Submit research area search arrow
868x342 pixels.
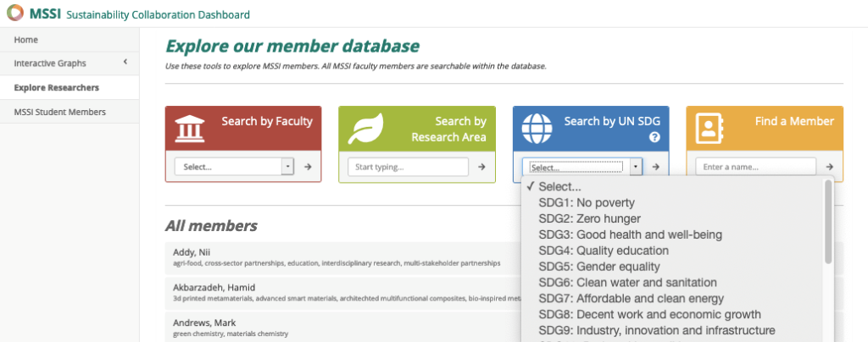[x=481, y=167]
